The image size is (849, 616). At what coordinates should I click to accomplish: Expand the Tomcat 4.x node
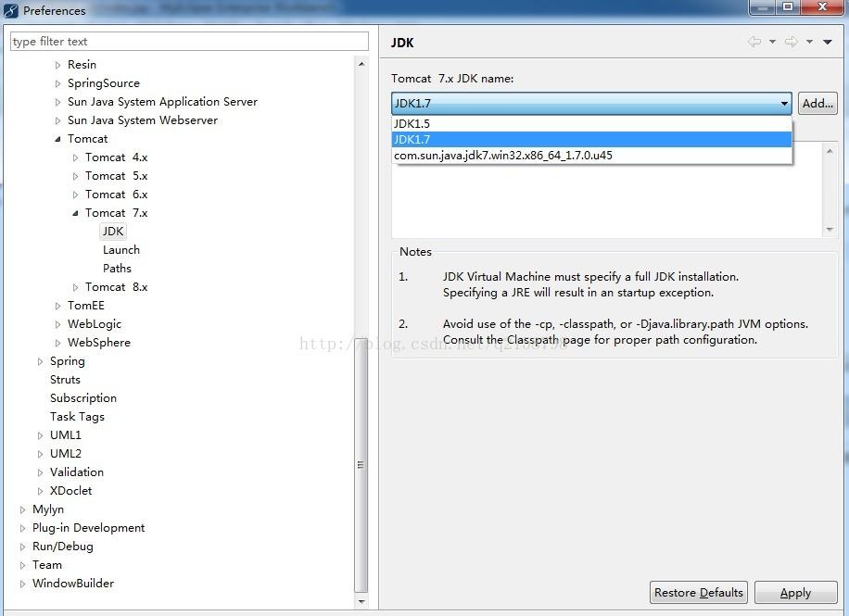[75, 157]
